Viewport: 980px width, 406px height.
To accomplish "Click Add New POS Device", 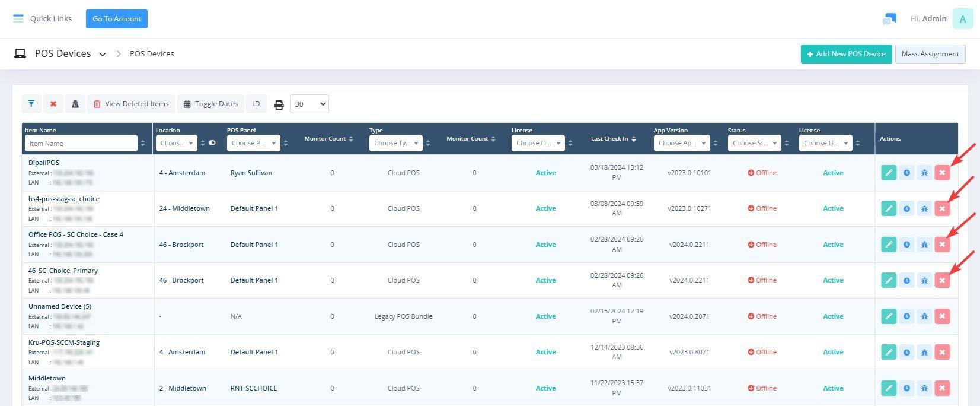I will pos(846,54).
